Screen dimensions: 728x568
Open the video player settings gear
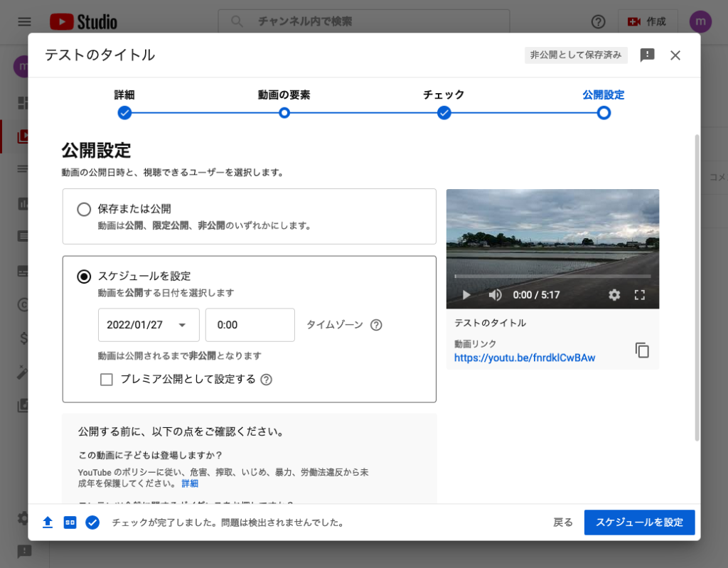coord(614,294)
